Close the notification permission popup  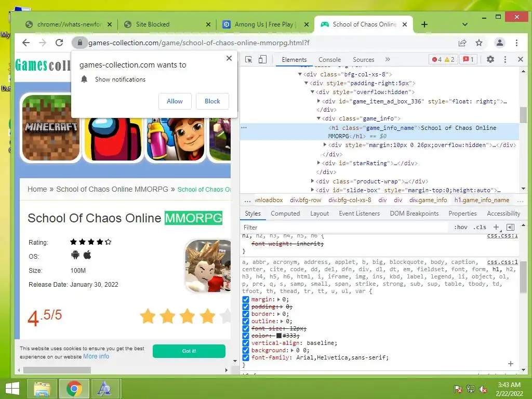(x=229, y=58)
